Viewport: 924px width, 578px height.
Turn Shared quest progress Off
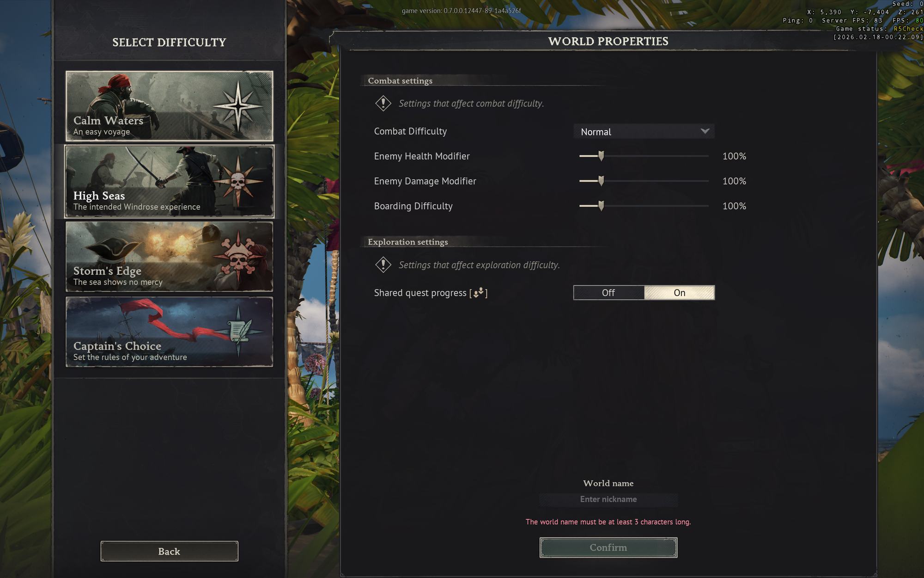[x=608, y=293]
